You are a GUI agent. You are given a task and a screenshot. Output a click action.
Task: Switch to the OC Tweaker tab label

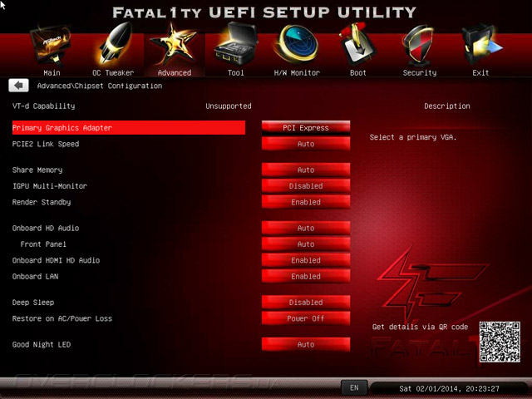(113, 72)
